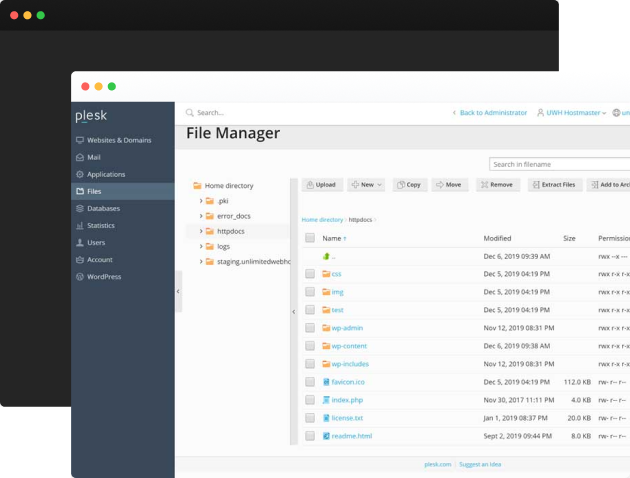Click the globe icon at top right
The image size is (630, 478).
tap(616, 112)
